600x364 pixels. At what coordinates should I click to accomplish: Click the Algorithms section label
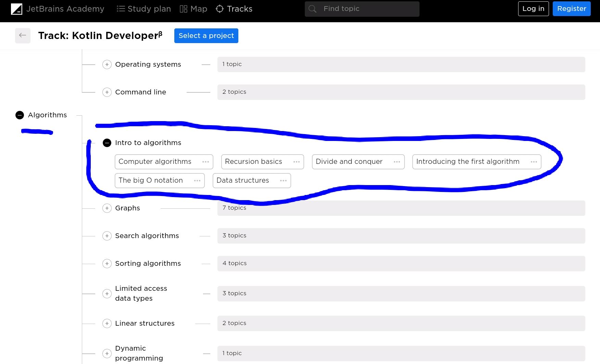(x=47, y=115)
